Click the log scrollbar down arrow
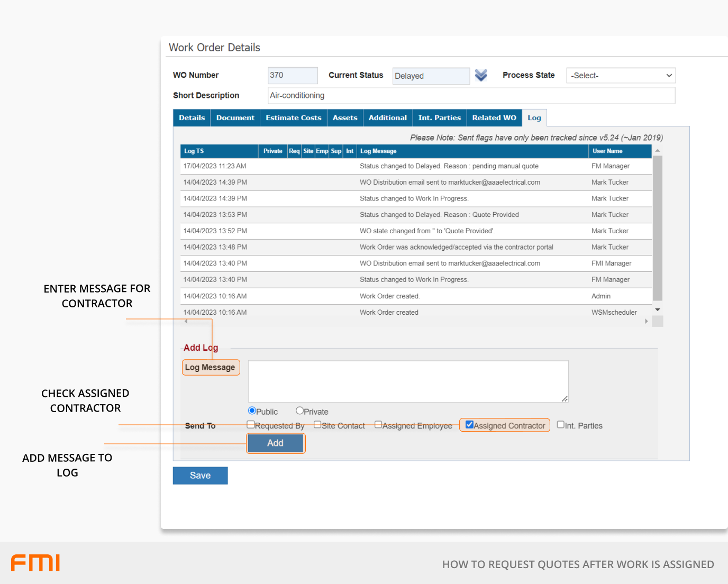Screen dimensions: 728x584 click(x=658, y=310)
